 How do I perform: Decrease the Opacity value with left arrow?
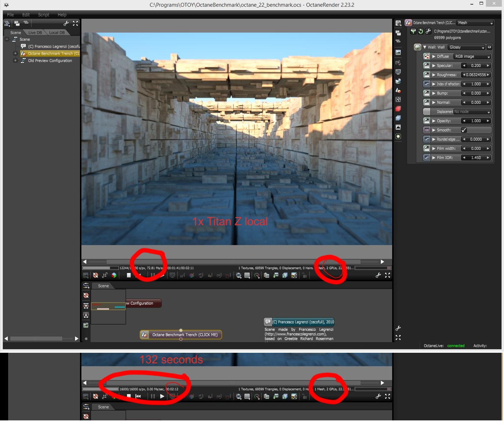[464, 121]
